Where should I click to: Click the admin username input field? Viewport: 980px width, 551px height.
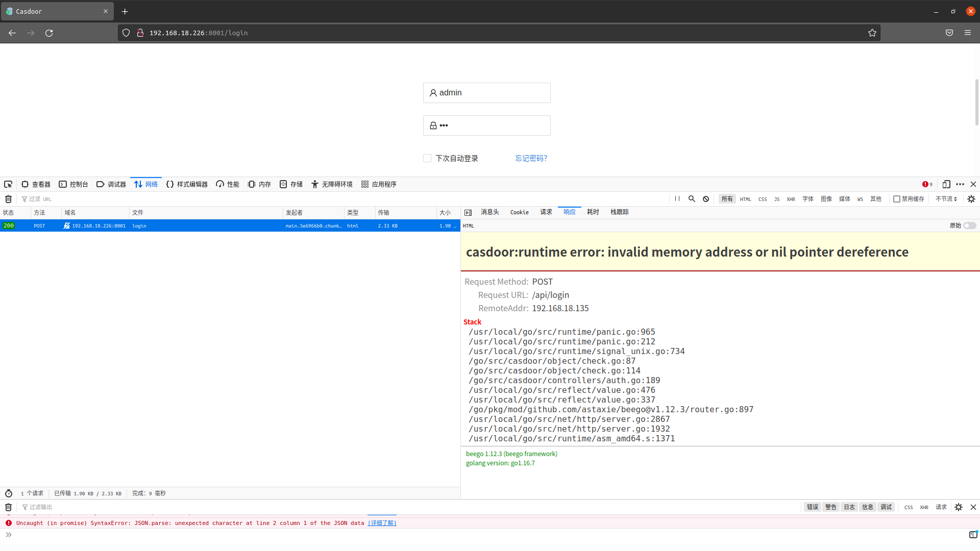486,92
